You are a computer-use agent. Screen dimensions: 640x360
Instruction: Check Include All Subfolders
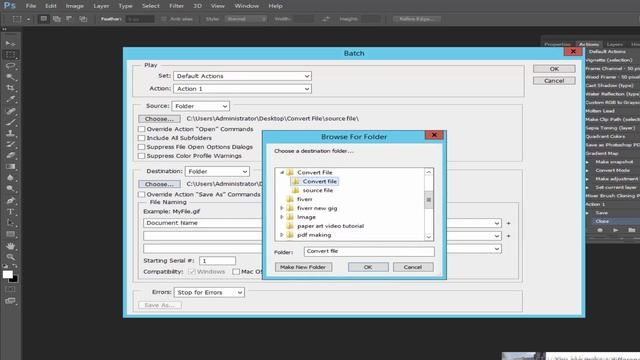[142, 138]
